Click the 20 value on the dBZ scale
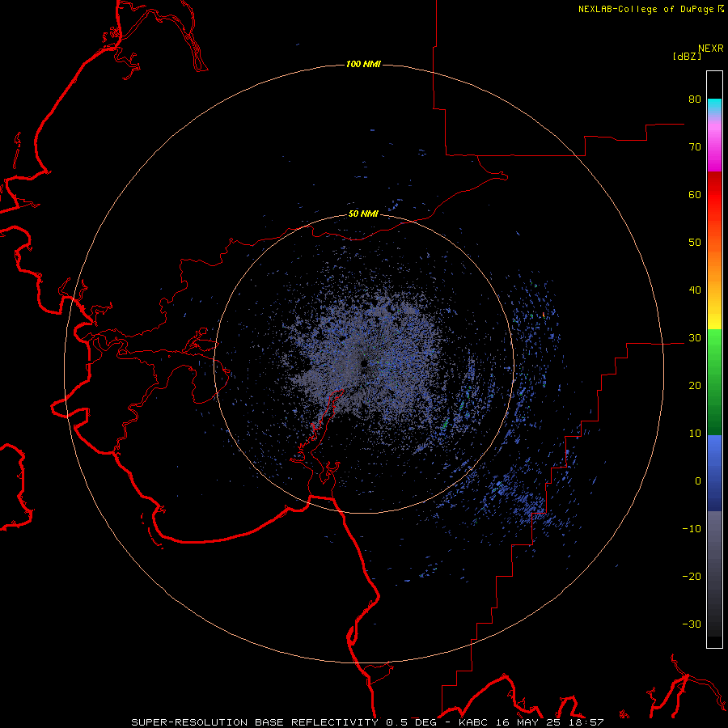 click(x=695, y=386)
